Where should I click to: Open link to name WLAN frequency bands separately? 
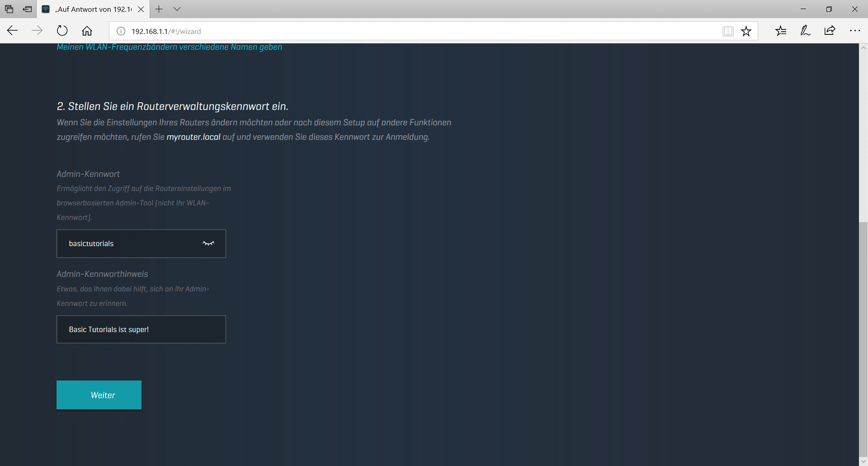(169, 47)
